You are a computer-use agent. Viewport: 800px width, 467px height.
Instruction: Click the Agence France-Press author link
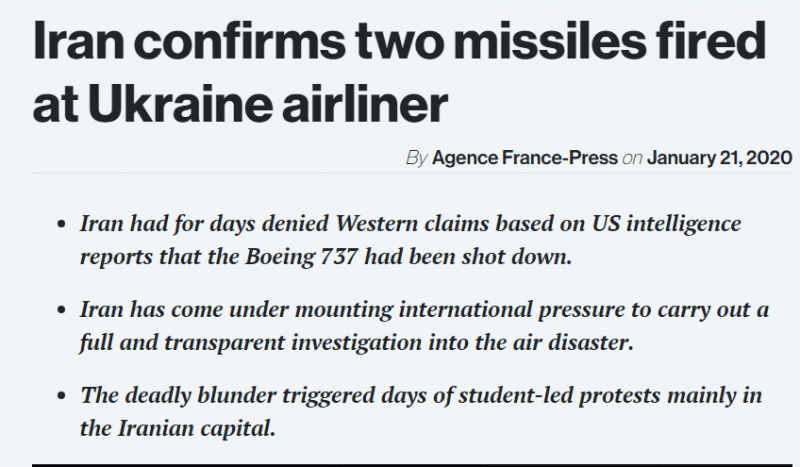pos(524,158)
